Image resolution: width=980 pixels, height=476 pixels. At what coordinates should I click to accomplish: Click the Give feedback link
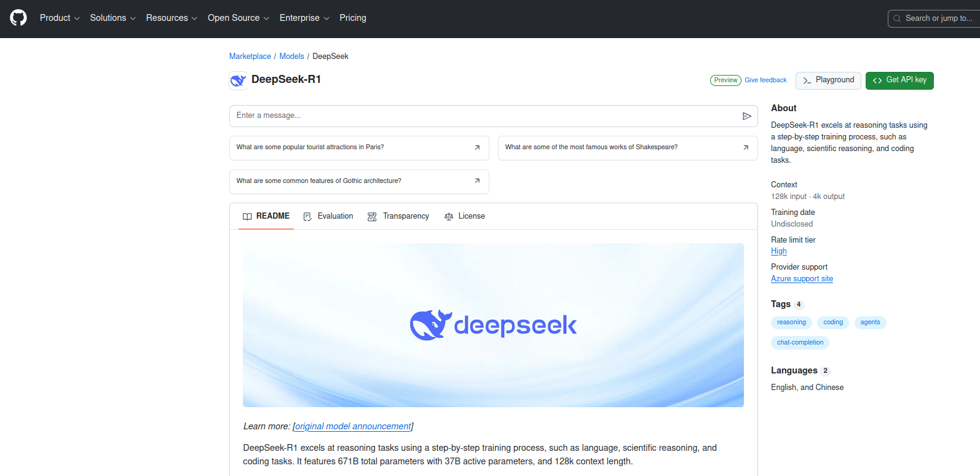click(x=765, y=80)
